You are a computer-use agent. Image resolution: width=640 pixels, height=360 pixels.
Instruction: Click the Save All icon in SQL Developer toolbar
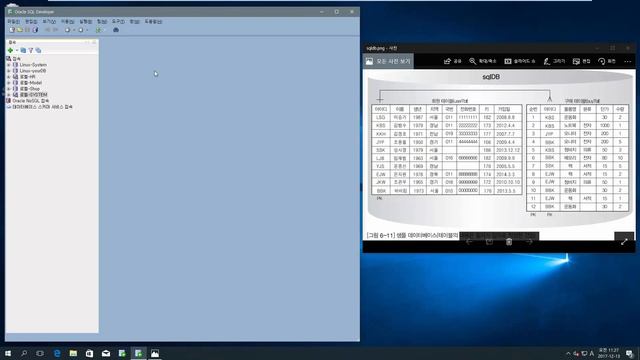click(35, 30)
